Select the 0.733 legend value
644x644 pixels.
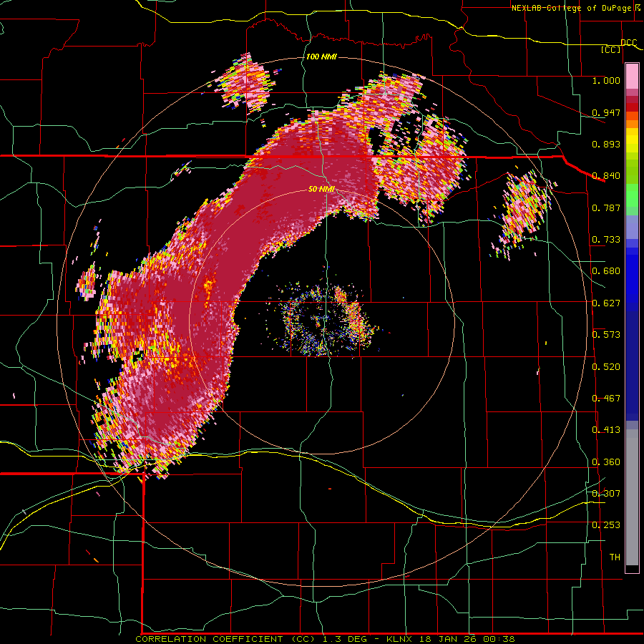point(606,240)
